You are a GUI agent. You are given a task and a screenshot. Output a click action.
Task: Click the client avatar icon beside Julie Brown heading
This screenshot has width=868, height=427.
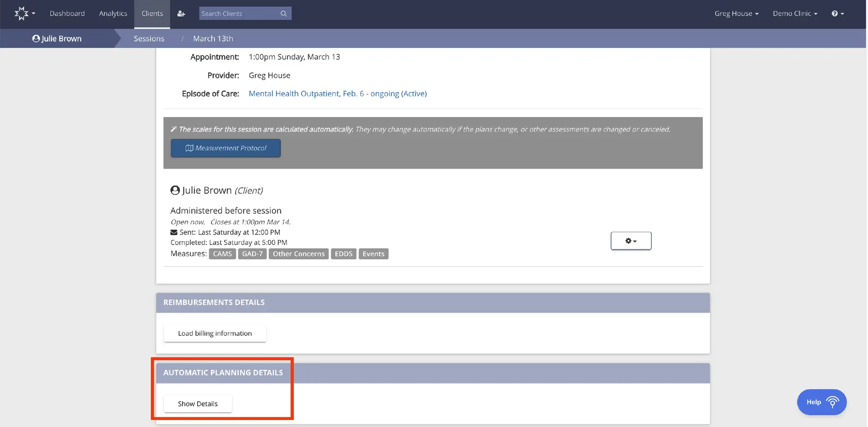tap(175, 190)
